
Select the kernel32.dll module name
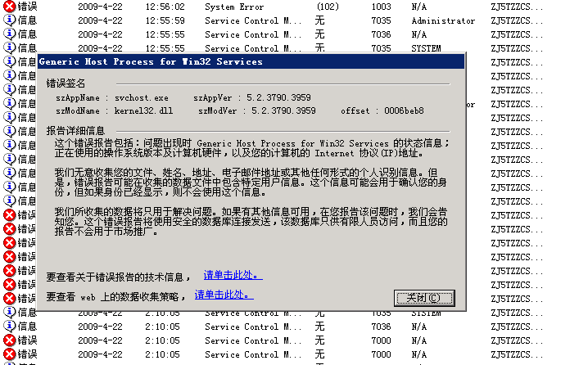(143, 111)
